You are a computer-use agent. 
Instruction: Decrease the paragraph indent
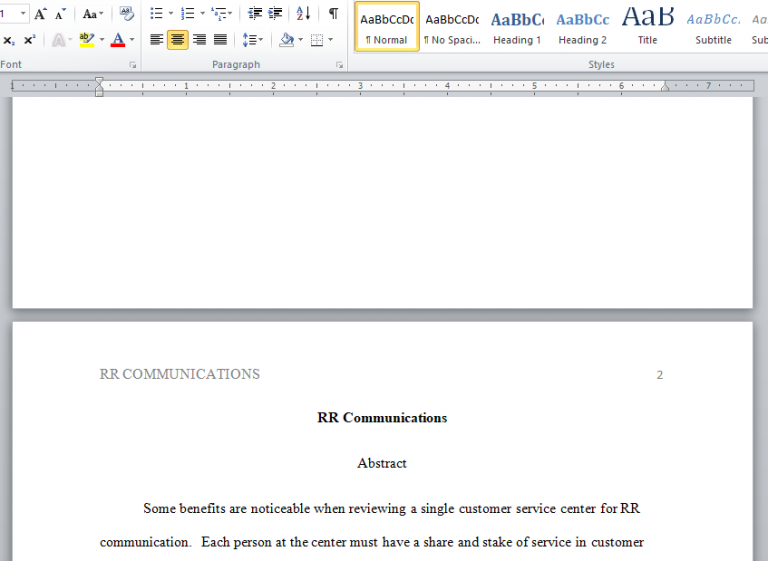(255, 14)
